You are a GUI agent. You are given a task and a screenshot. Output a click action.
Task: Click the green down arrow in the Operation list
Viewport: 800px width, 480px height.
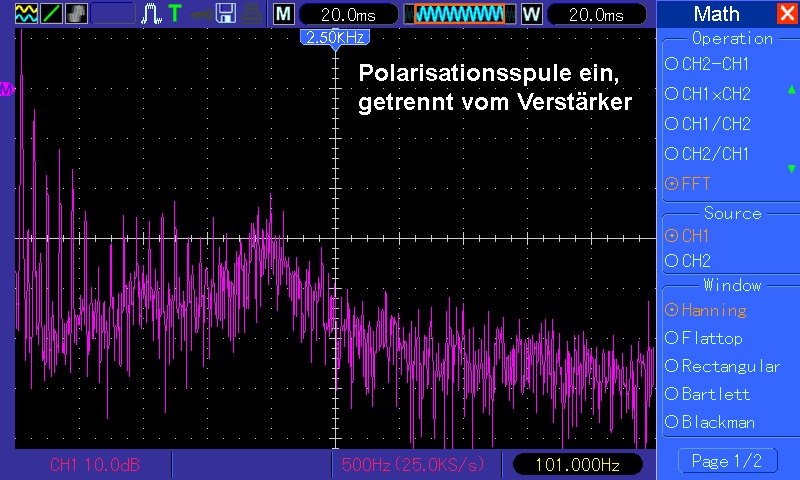pyautogui.click(x=791, y=169)
